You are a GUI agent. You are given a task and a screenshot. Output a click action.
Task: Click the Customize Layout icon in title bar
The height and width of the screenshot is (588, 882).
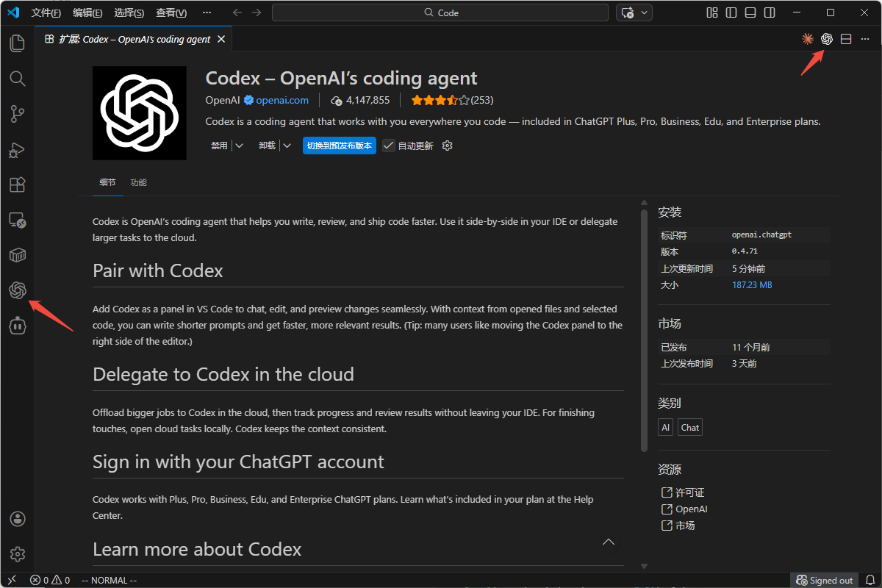[711, 12]
